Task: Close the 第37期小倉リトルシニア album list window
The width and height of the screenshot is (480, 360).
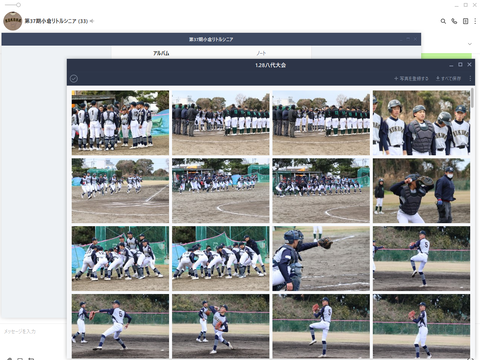Action: [x=415, y=39]
